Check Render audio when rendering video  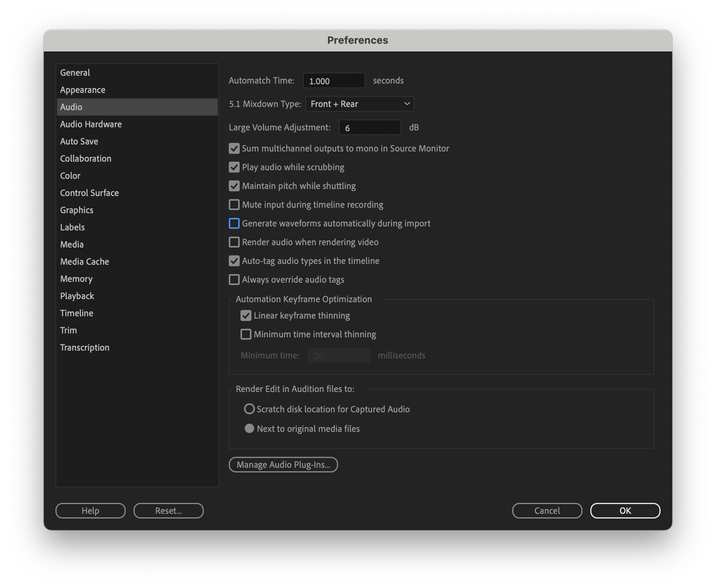click(234, 242)
